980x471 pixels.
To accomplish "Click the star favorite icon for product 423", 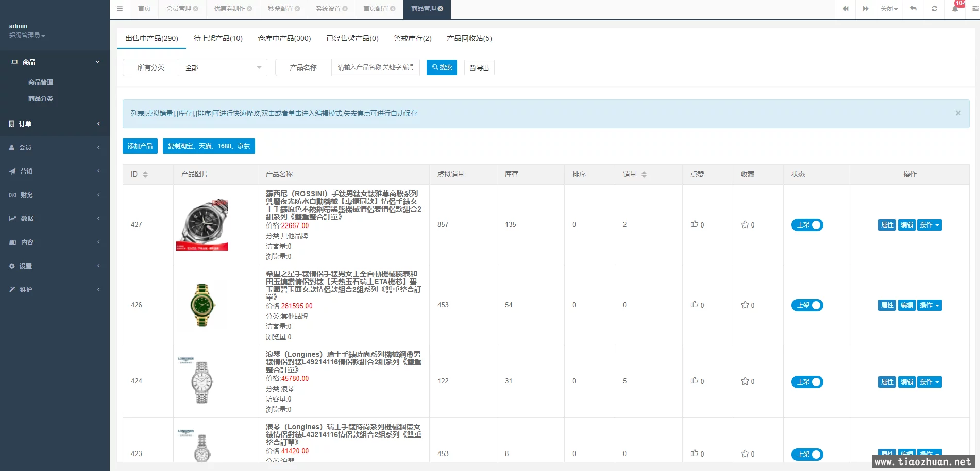I will (745, 453).
